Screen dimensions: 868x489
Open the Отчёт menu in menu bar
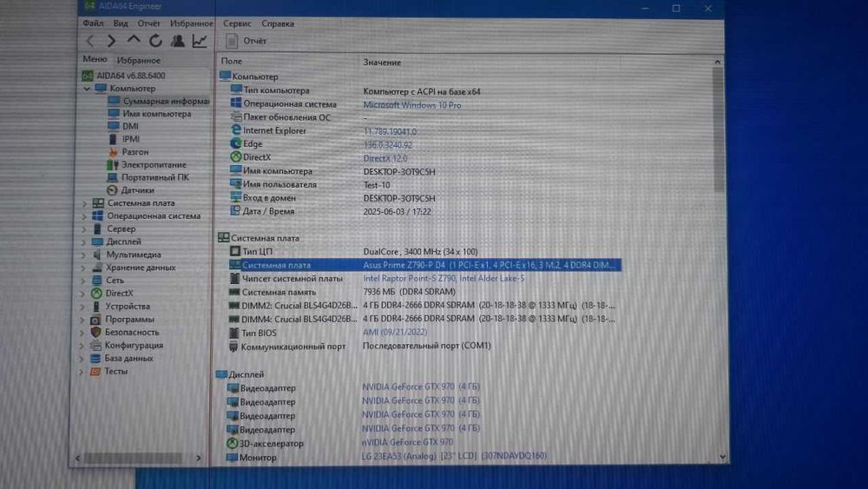[148, 23]
